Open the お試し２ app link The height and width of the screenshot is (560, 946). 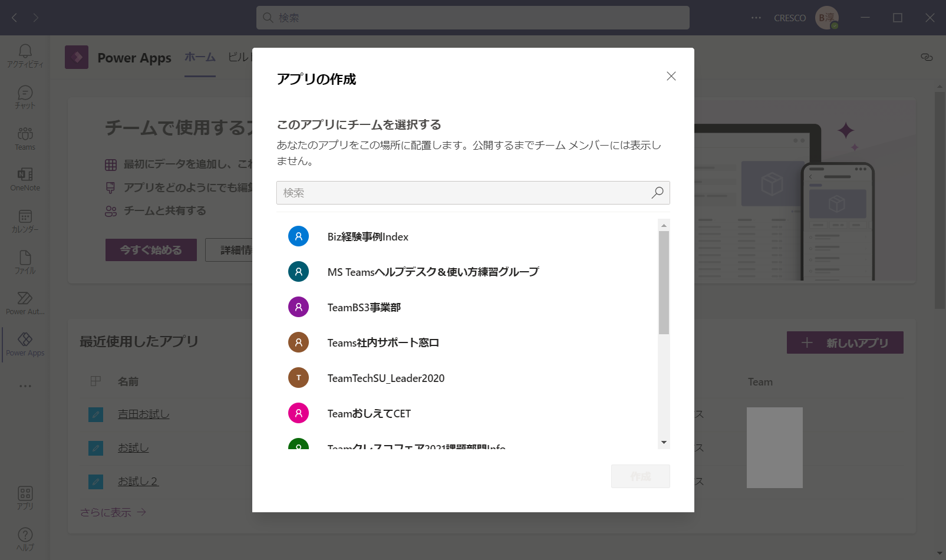[138, 482]
